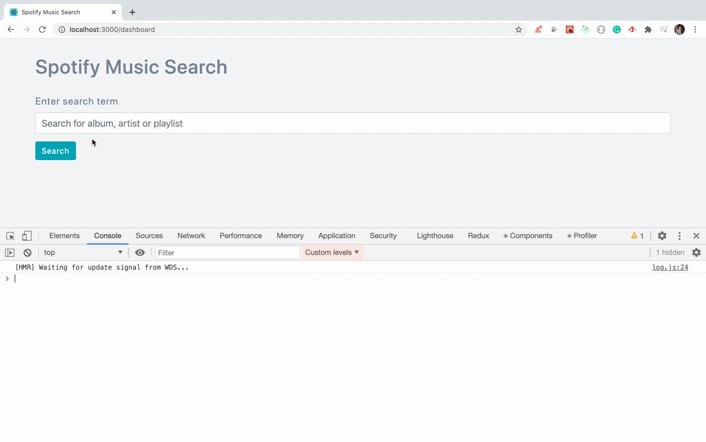
Task: Create a live expression with eye icon
Action: click(x=140, y=253)
